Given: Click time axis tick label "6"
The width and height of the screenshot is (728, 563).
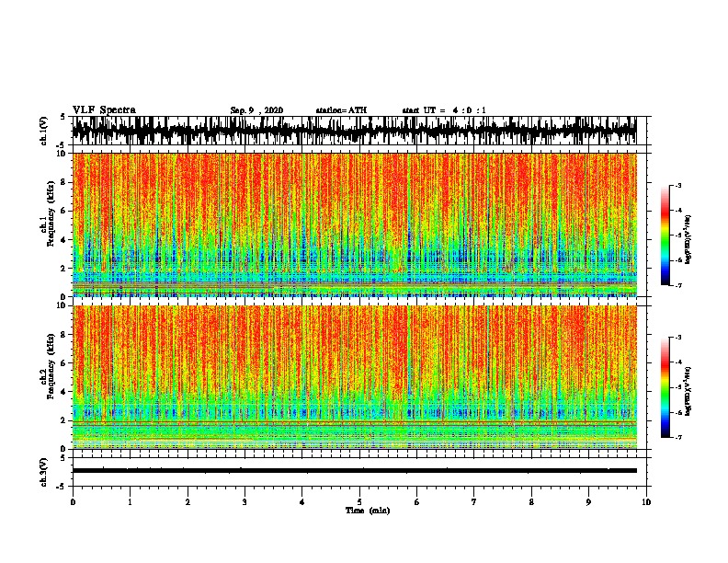Looking at the screenshot, I should click(x=417, y=502).
